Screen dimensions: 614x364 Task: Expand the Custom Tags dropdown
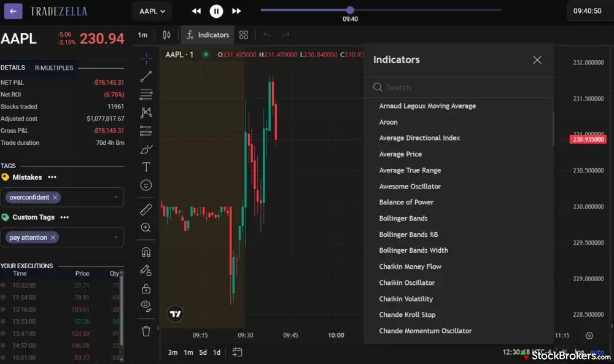(116, 238)
